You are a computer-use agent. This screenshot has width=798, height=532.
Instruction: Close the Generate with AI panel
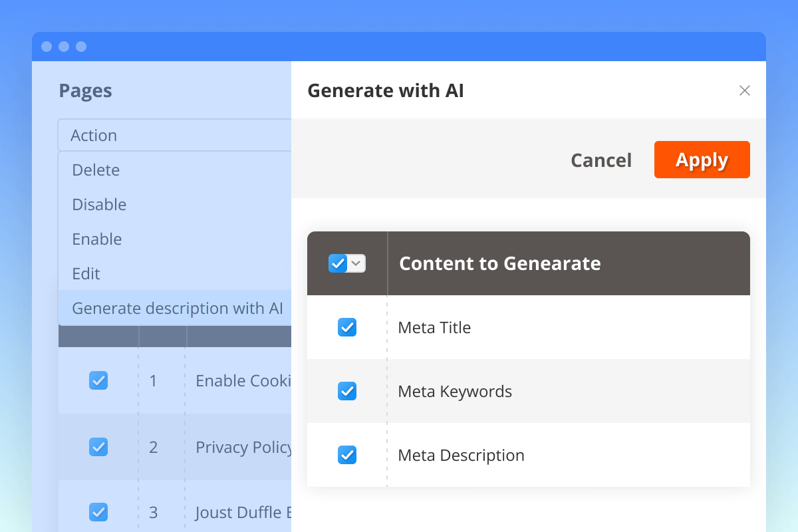[x=744, y=91]
